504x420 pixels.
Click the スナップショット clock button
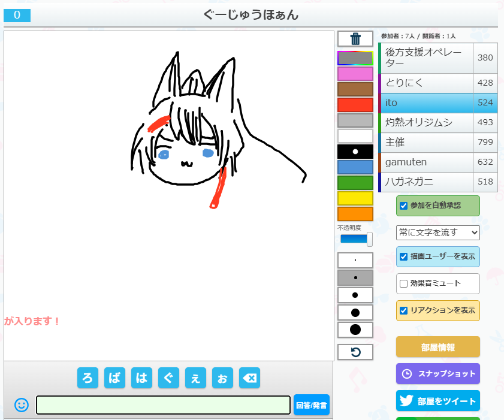(437, 374)
